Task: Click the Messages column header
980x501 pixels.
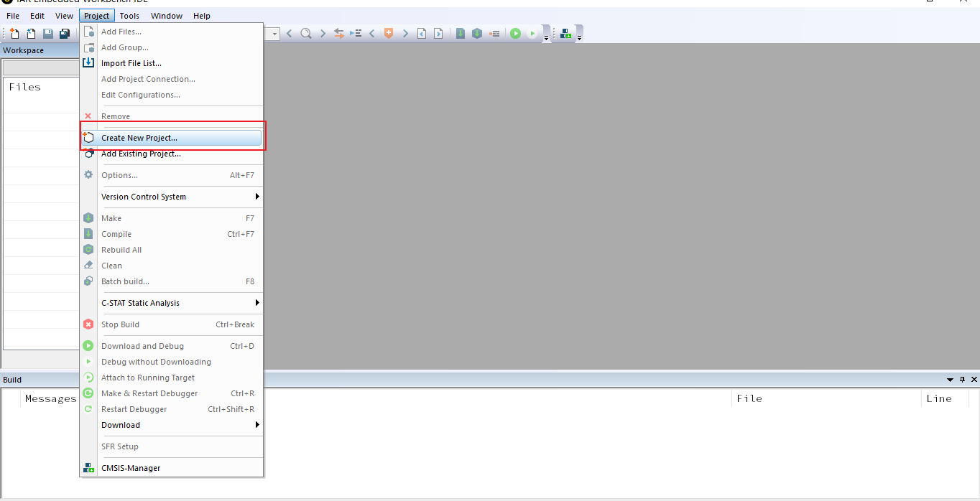Action: [50, 398]
